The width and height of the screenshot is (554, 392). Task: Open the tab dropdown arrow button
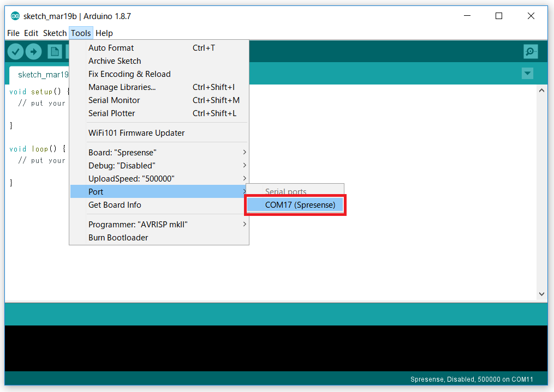pos(527,73)
